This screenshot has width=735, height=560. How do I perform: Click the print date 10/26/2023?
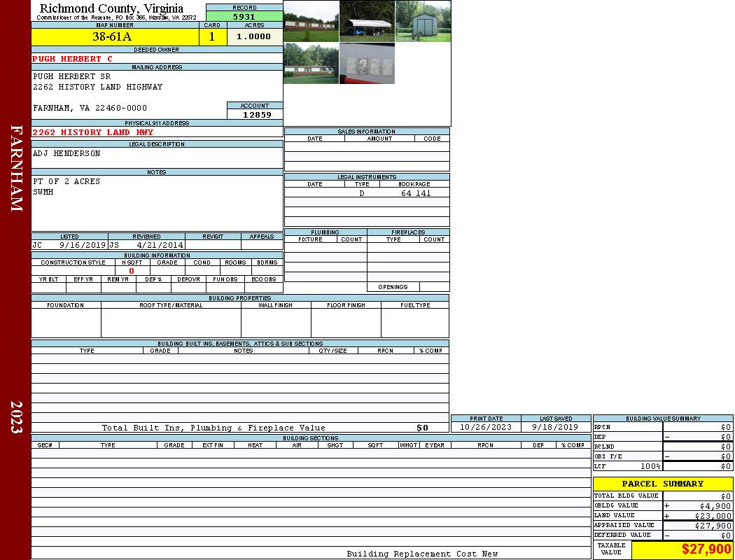pyautogui.click(x=485, y=427)
